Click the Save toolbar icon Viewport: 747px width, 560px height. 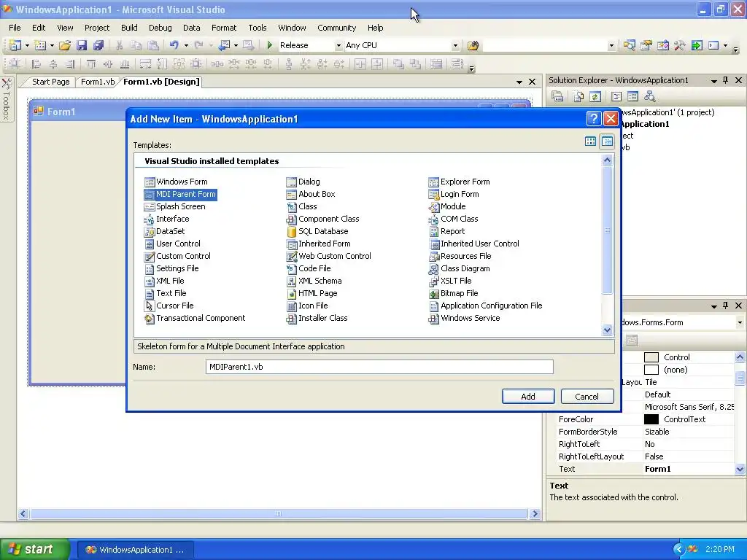(x=82, y=45)
